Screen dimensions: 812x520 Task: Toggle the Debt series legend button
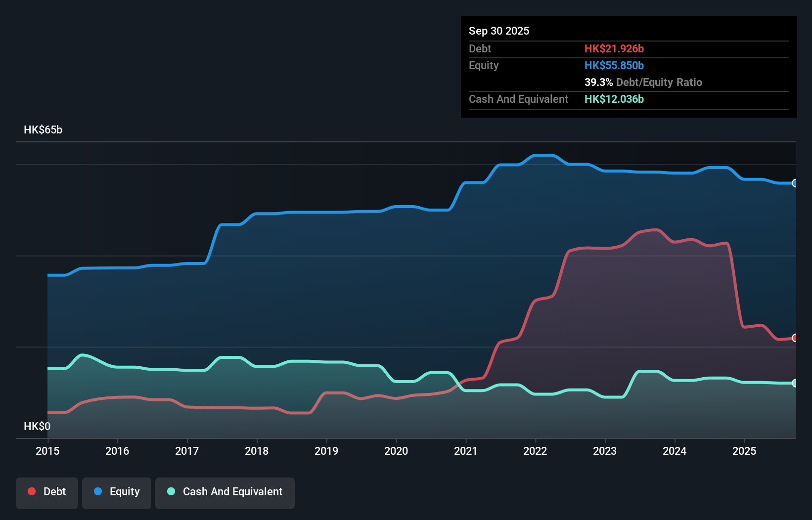[47, 493]
